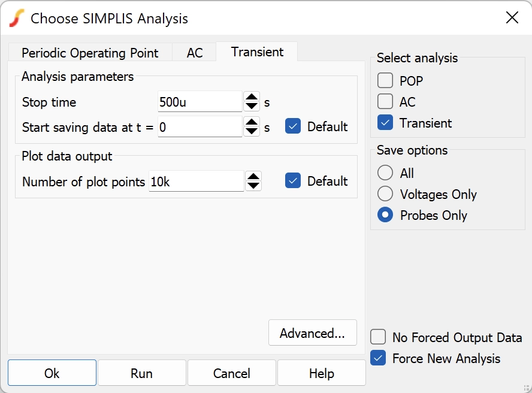Click the Stop time input field

pos(200,102)
